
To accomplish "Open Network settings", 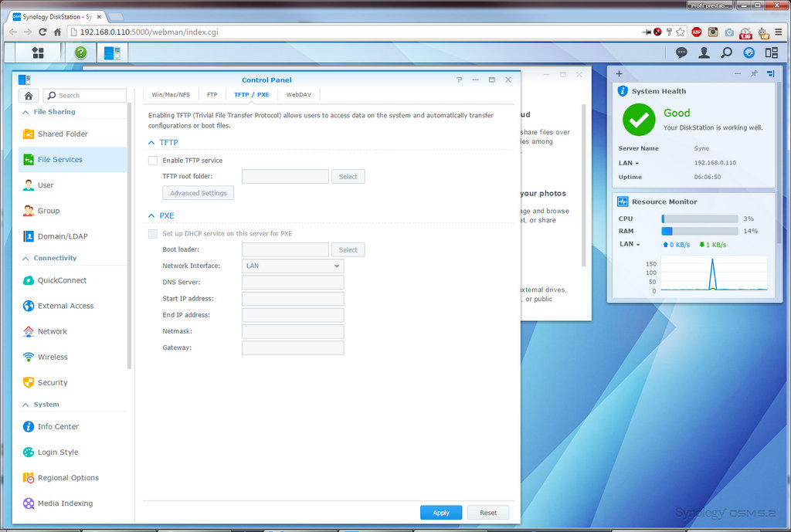I will click(73, 331).
